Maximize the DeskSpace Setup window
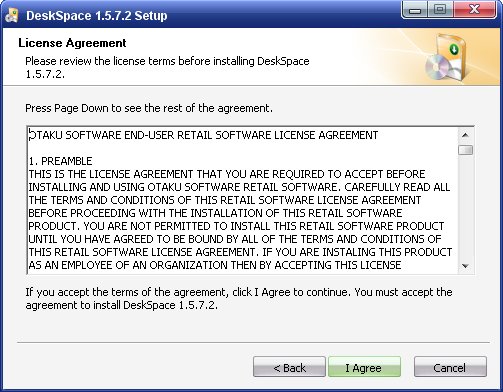Viewport: 503px width, 392px height. (x=440, y=10)
